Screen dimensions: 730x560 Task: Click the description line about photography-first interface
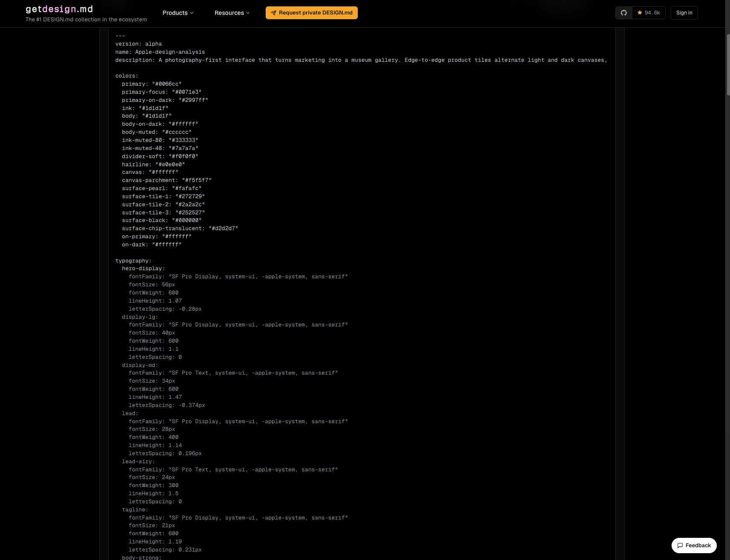[x=361, y=60]
